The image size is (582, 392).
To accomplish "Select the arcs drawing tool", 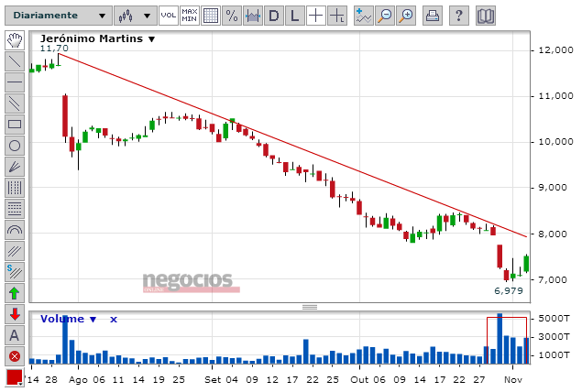I will (15, 230).
